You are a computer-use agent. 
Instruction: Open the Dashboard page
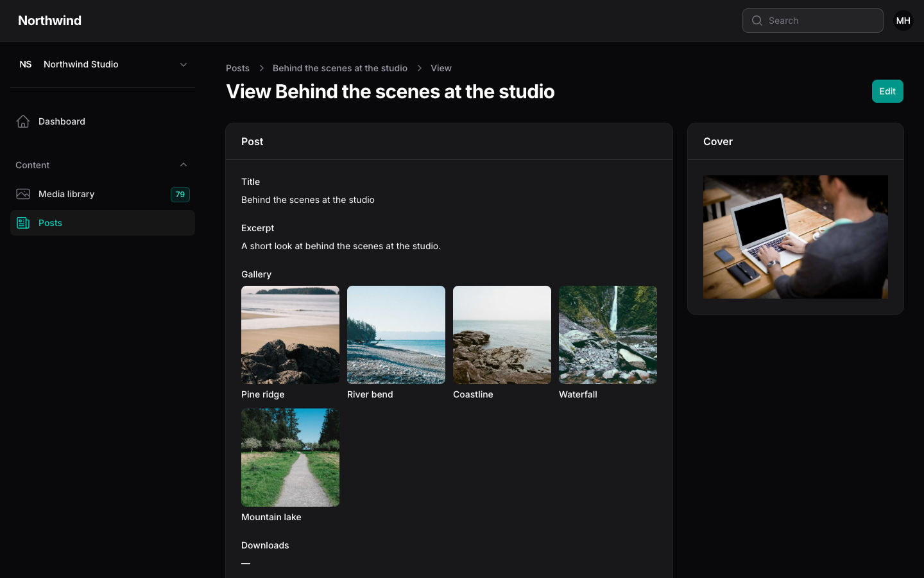coord(103,121)
